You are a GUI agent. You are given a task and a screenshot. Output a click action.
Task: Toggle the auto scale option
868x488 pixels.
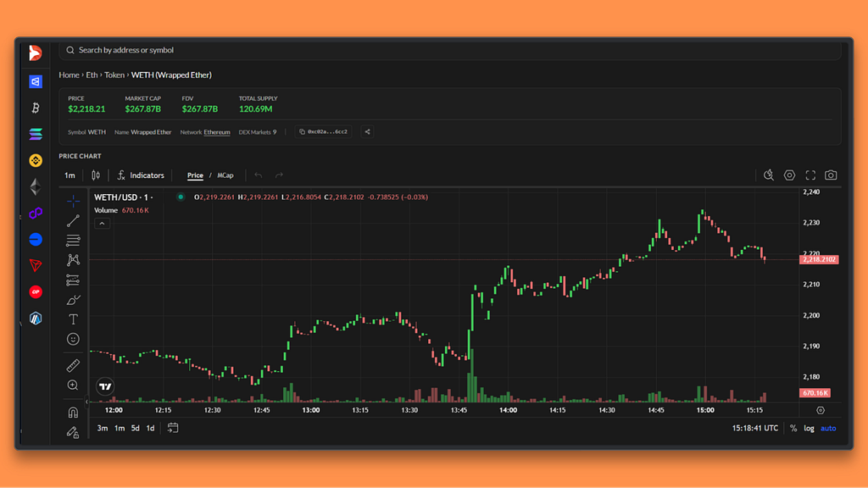coord(828,428)
